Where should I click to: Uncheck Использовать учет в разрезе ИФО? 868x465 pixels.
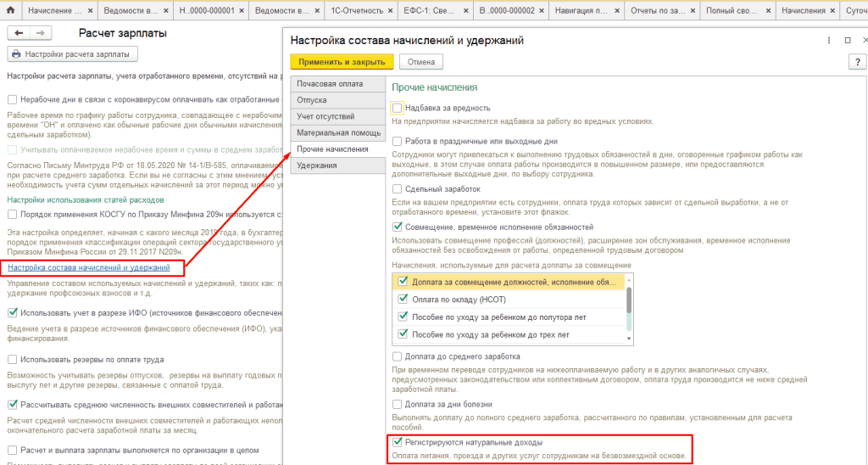click(12, 312)
